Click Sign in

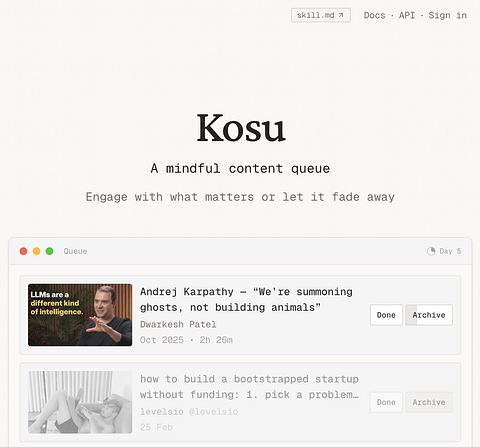pos(447,15)
